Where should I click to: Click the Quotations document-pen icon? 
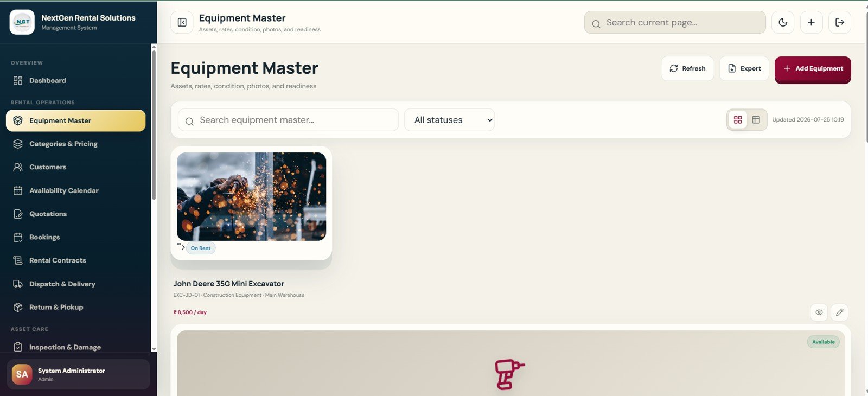18,214
